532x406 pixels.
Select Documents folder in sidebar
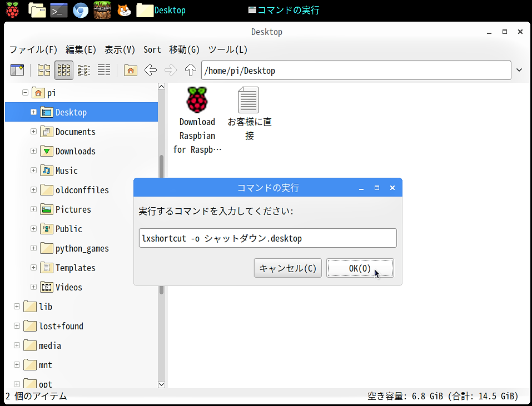(x=68, y=132)
